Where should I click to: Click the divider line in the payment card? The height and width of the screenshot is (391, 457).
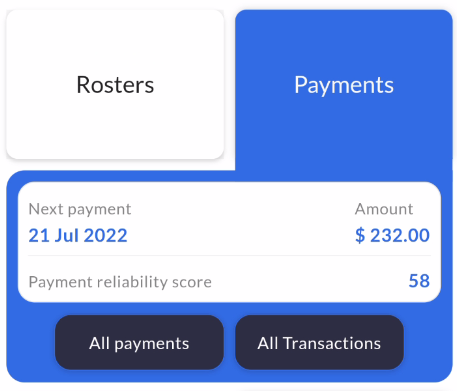pos(229,256)
